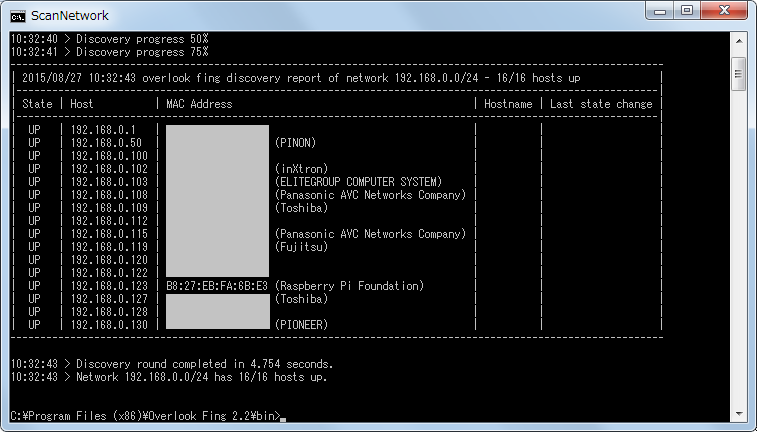Click host 192.168.0.100
This screenshot has height=432, width=757.
coord(109,156)
